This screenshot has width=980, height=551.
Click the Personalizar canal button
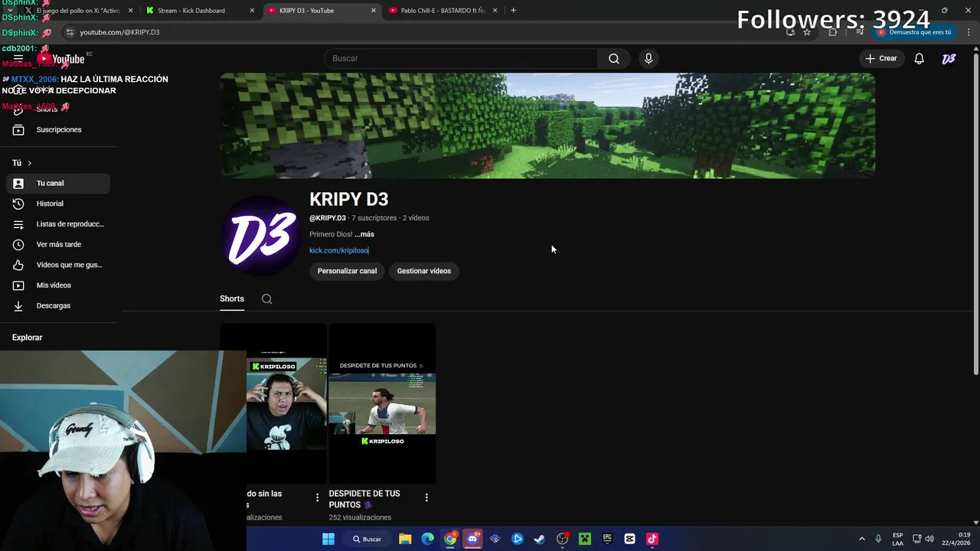click(x=347, y=271)
